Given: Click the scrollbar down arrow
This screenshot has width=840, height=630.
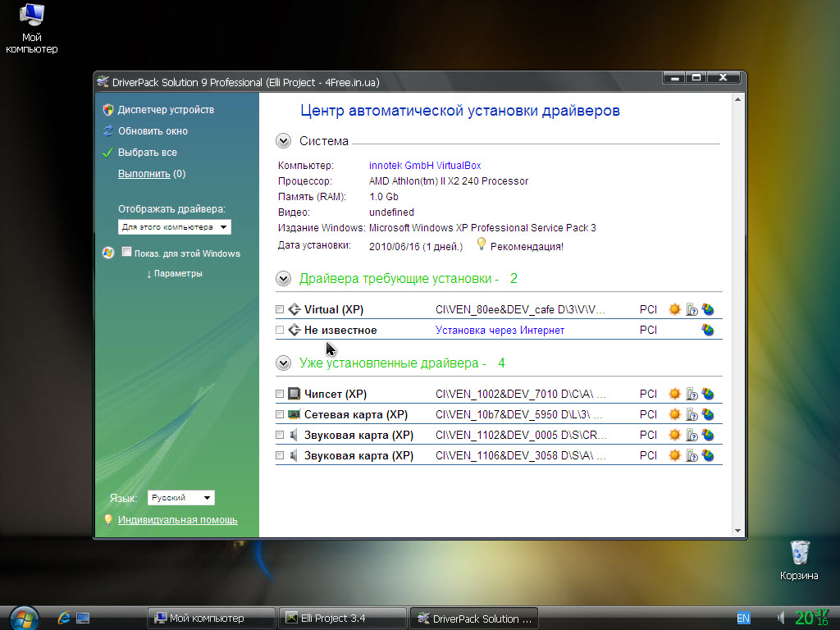Looking at the screenshot, I should pos(737,531).
